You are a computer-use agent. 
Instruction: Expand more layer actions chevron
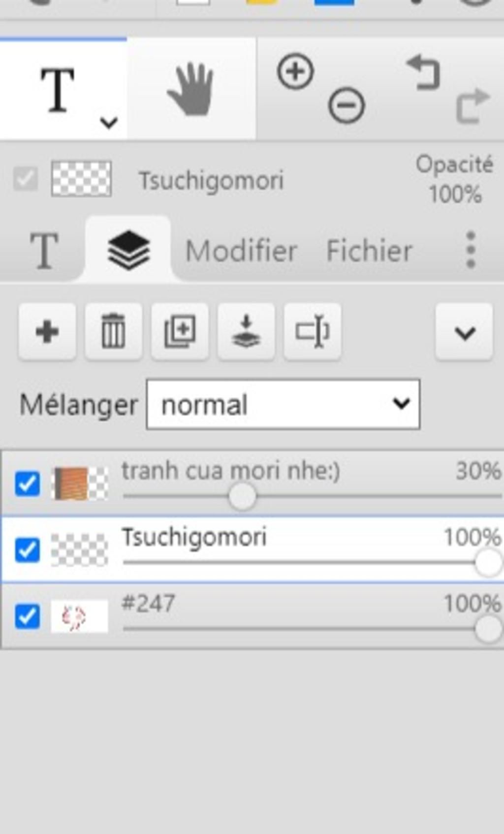coord(464,332)
